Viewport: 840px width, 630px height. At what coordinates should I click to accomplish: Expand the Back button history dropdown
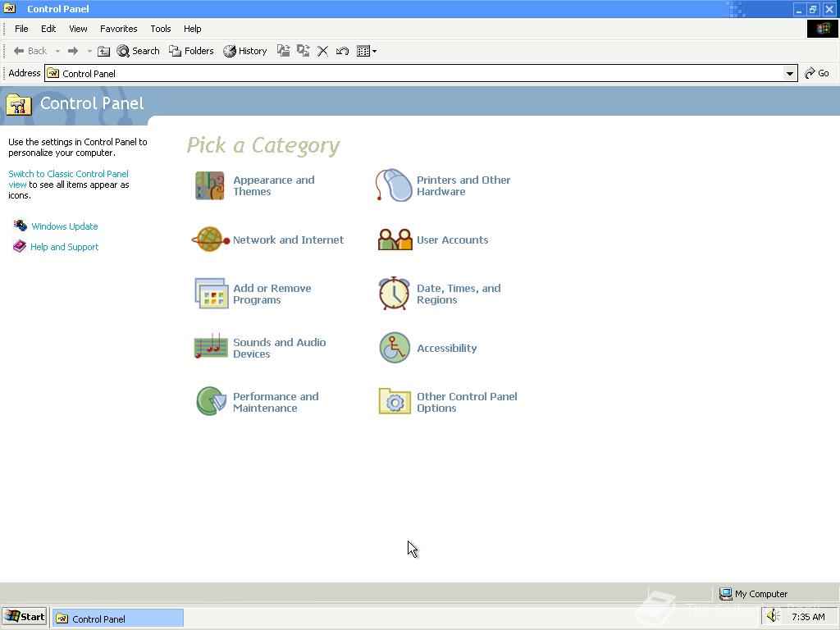point(57,51)
